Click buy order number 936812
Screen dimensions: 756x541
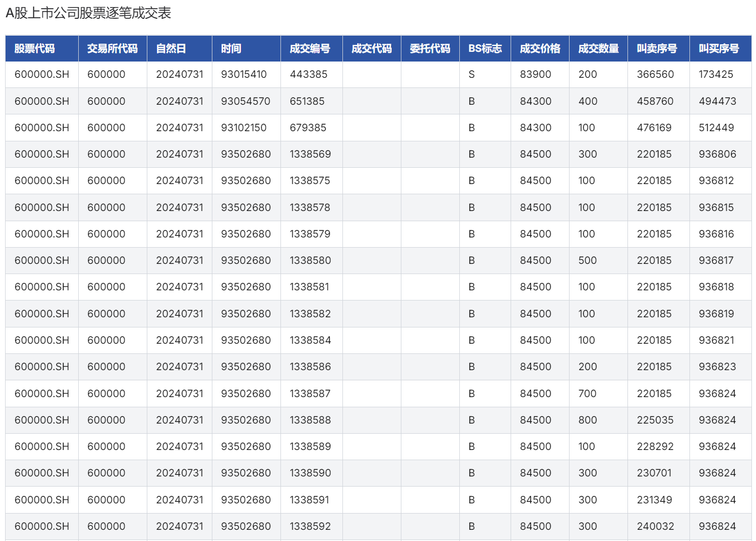coord(716,181)
